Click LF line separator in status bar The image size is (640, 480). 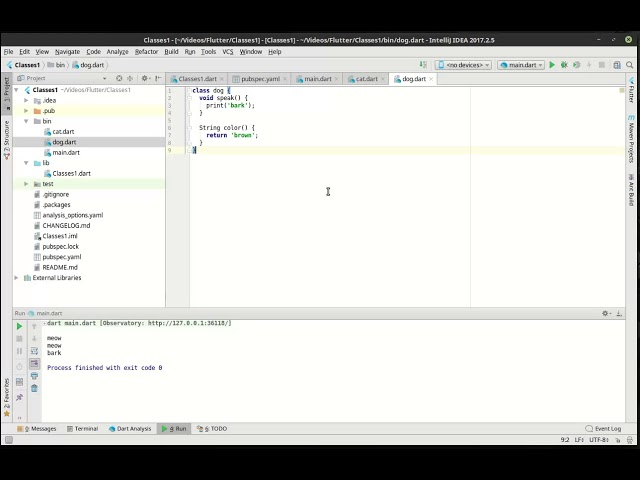click(x=579, y=440)
